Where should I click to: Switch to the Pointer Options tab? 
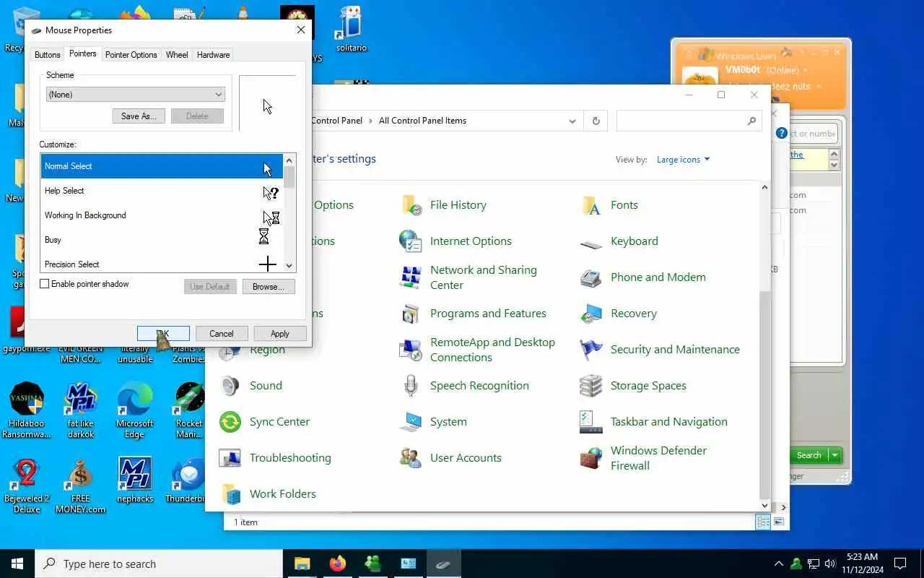coord(131,55)
